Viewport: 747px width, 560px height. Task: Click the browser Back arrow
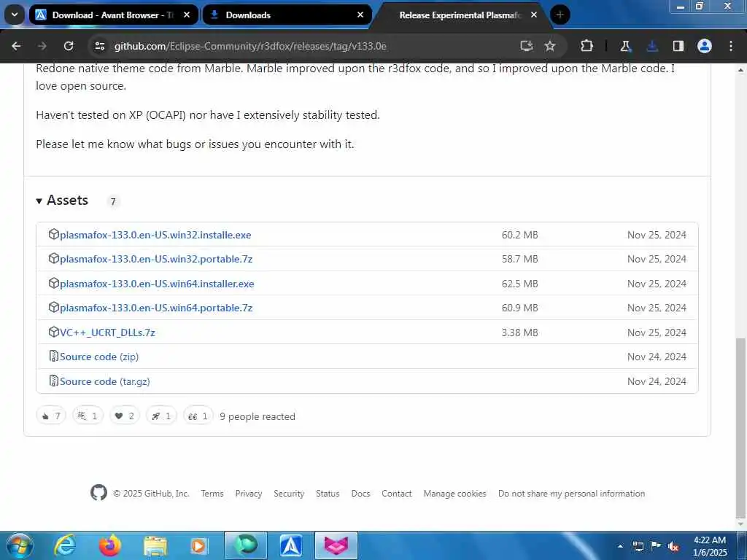[16, 46]
